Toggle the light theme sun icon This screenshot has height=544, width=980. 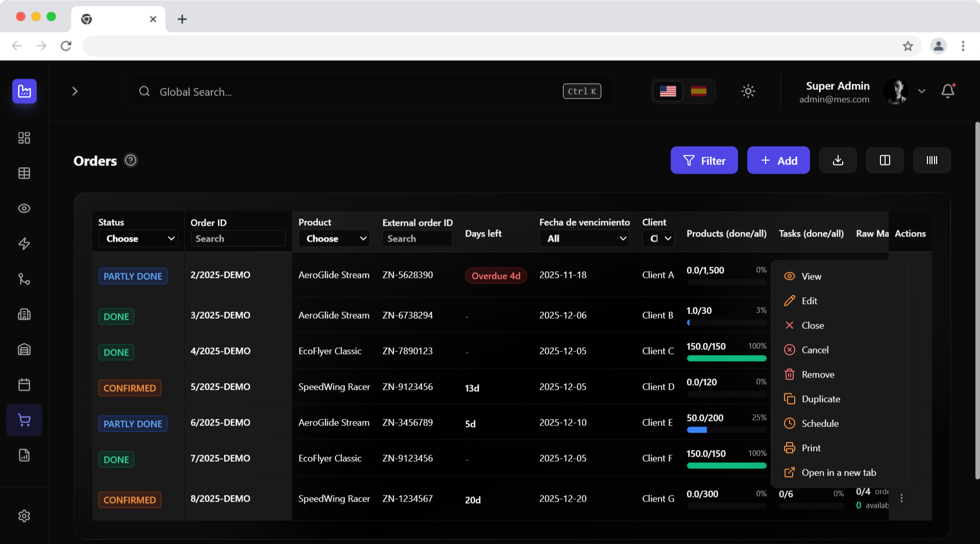coord(748,91)
